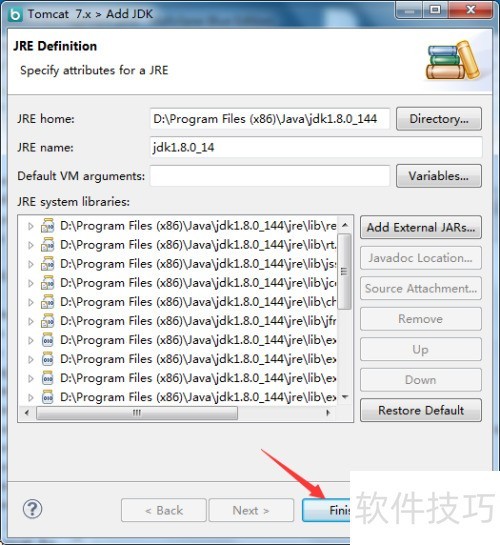Expand the jre\lib\jc library tree node
The width and height of the screenshot is (500, 545).
(x=31, y=283)
